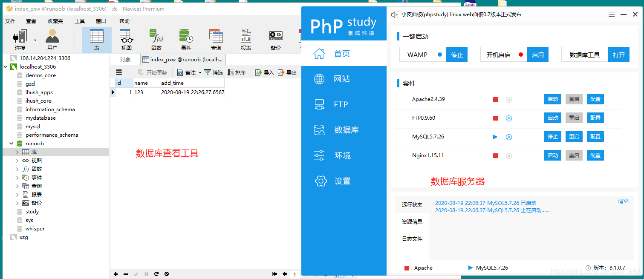Screen dimensions: 644x279
Task: Click the record number input at grid bottom
Action: 295,275
